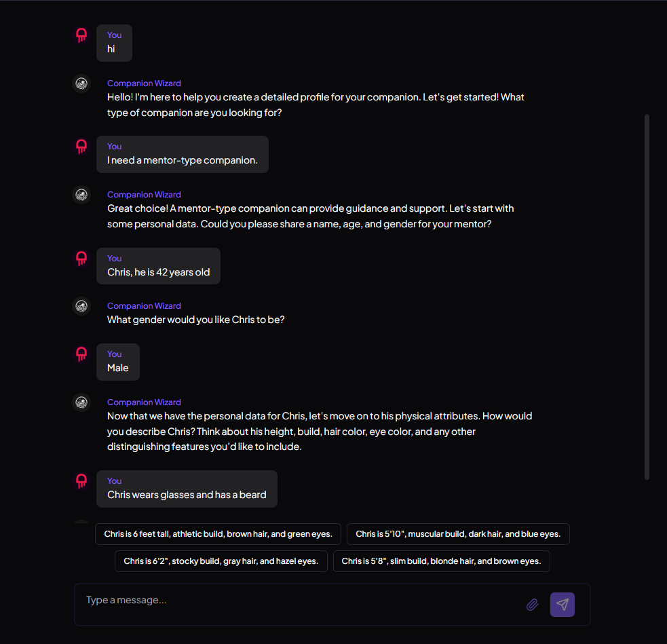Pick suggestion 'Chris is 6'2", stocky build'

pyautogui.click(x=221, y=561)
